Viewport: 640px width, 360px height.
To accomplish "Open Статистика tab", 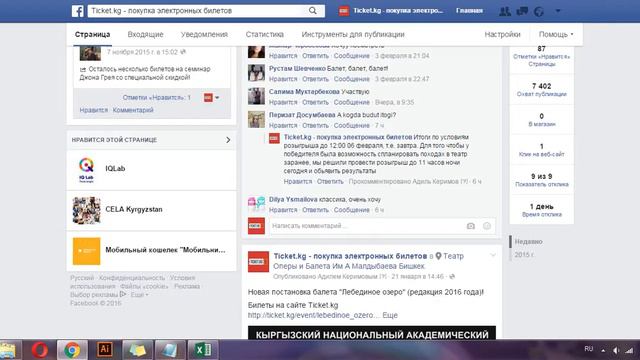I will (264, 35).
